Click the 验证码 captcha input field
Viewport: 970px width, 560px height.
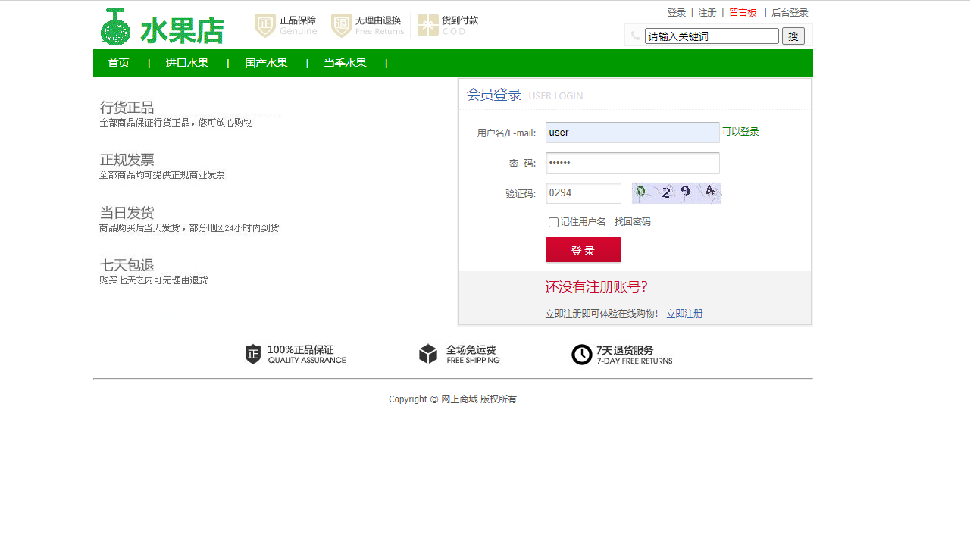point(583,192)
